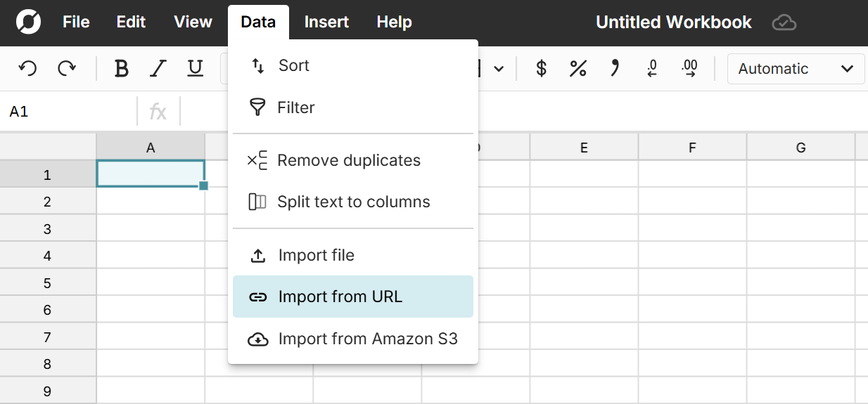Decrease decimal places icon

(x=652, y=68)
